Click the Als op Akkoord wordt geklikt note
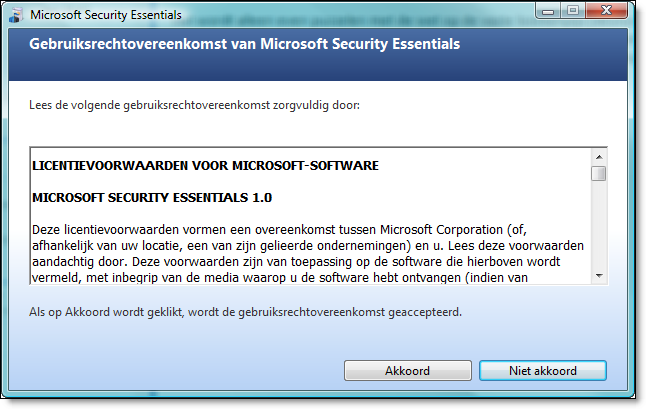The width and height of the screenshot is (646, 409). click(245, 312)
